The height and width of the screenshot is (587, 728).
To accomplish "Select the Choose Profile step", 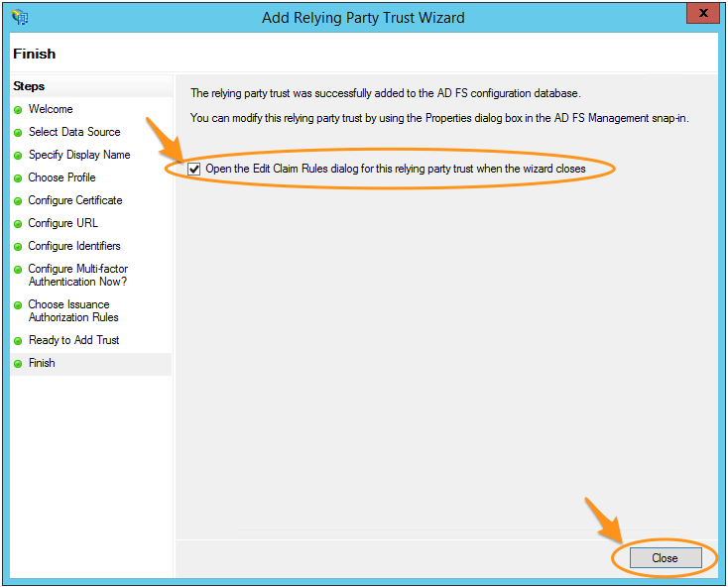I will pos(61,177).
